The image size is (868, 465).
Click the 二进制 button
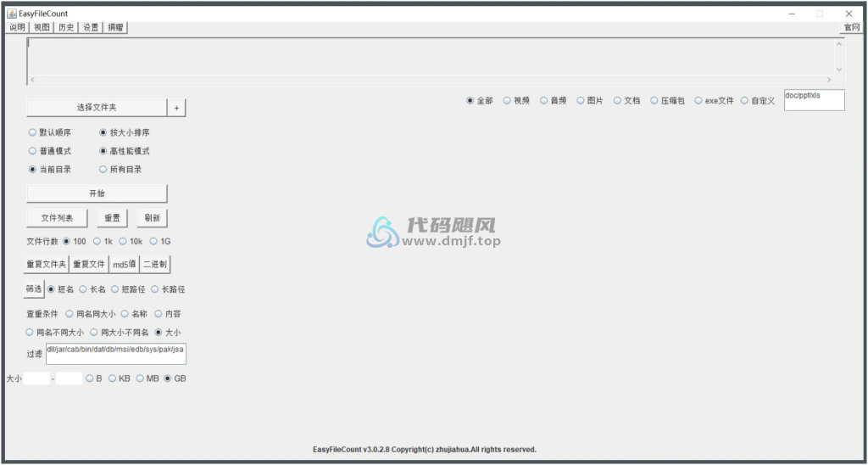(155, 265)
